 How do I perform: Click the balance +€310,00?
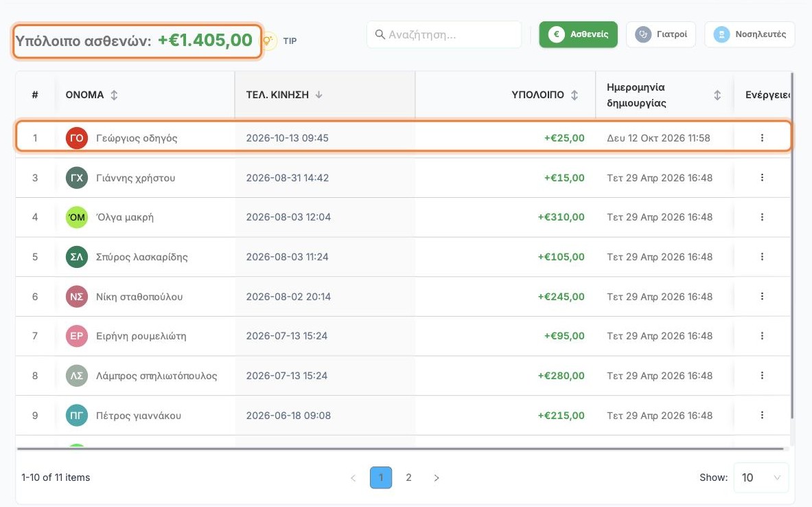561,217
